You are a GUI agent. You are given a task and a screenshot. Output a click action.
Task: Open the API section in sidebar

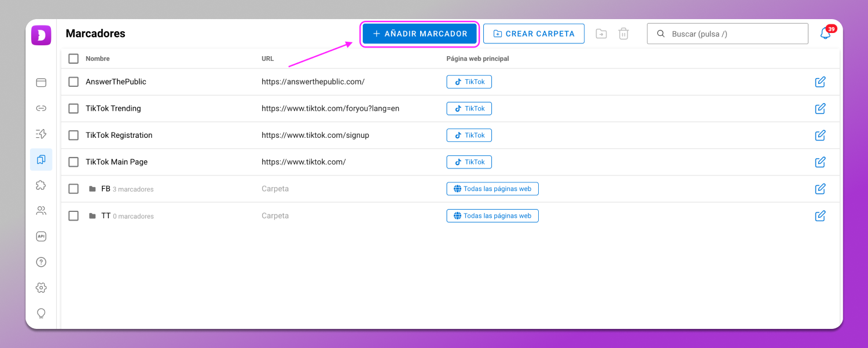point(41,236)
